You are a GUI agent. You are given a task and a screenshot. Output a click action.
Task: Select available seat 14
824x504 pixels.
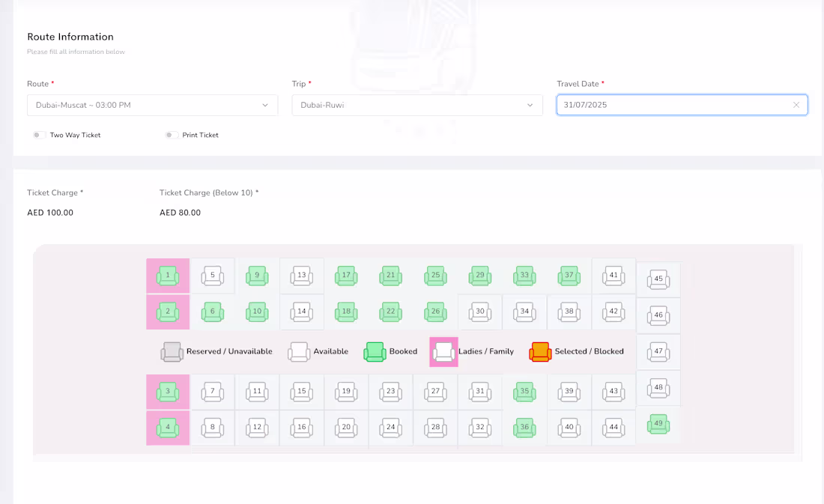(x=302, y=312)
